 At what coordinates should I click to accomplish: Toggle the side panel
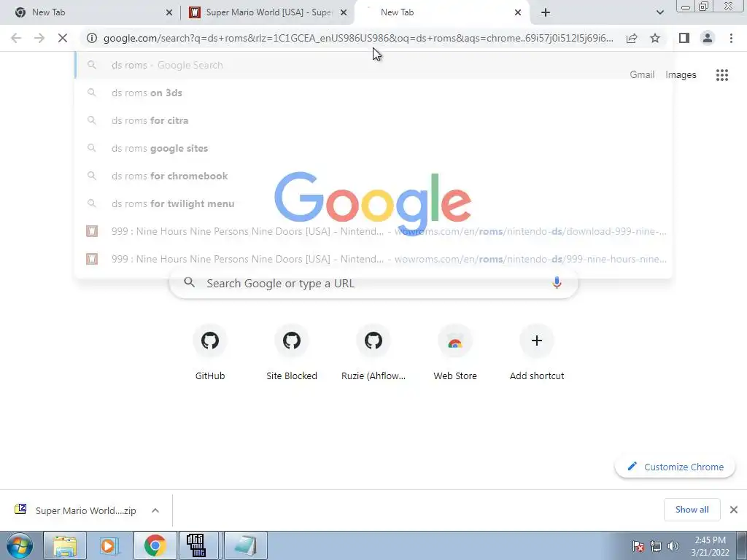tap(684, 38)
